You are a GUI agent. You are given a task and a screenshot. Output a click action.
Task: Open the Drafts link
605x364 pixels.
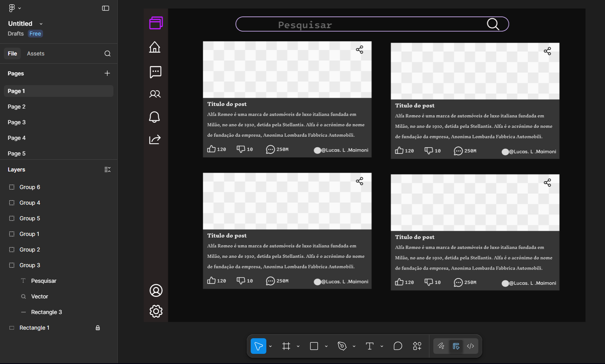[16, 34]
